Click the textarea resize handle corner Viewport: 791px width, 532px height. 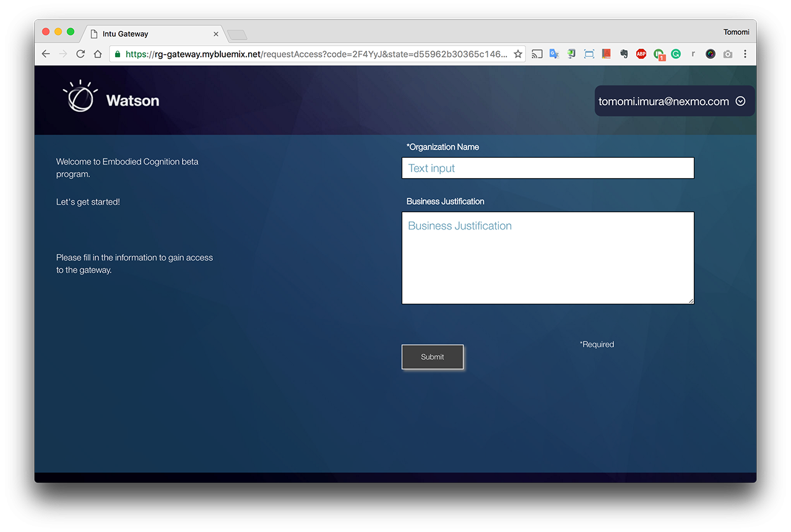click(x=691, y=301)
